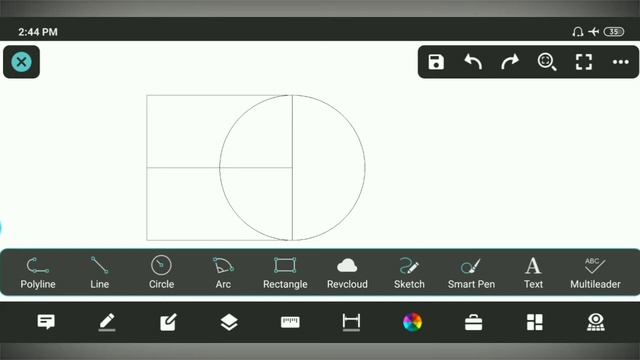The height and width of the screenshot is (360, 640).
Task: Open the blocks/layout grid tab
Action: 535,322
